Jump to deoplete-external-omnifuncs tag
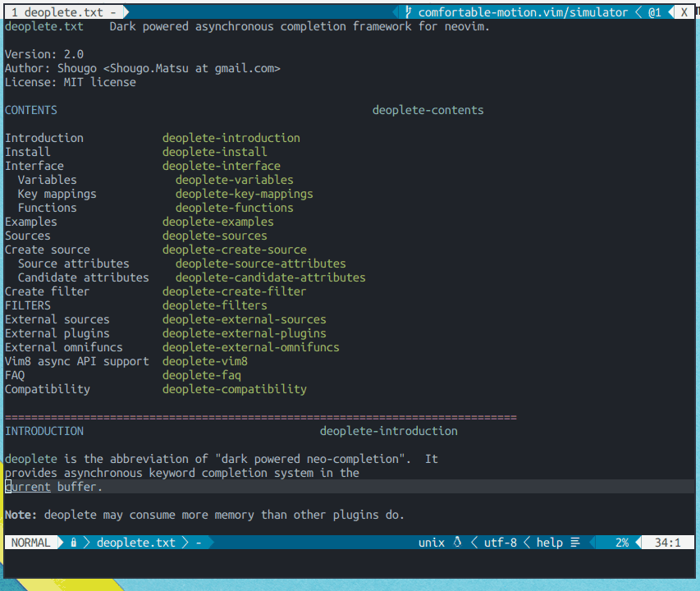 click(x=251, y=347)
